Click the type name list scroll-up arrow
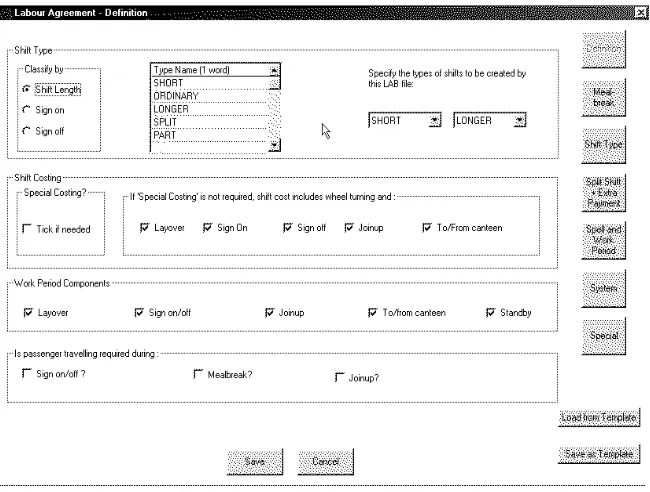This screenshot has width=650, height=492. (x=274, y=70)
